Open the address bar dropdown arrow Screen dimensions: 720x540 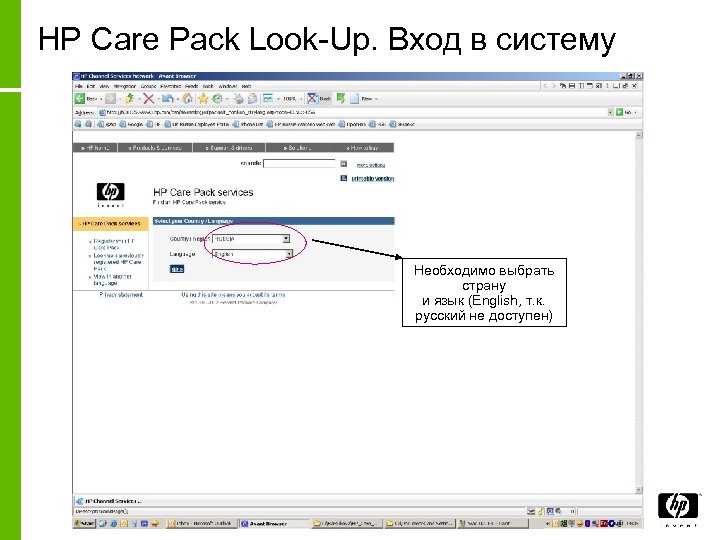[610, 112]
